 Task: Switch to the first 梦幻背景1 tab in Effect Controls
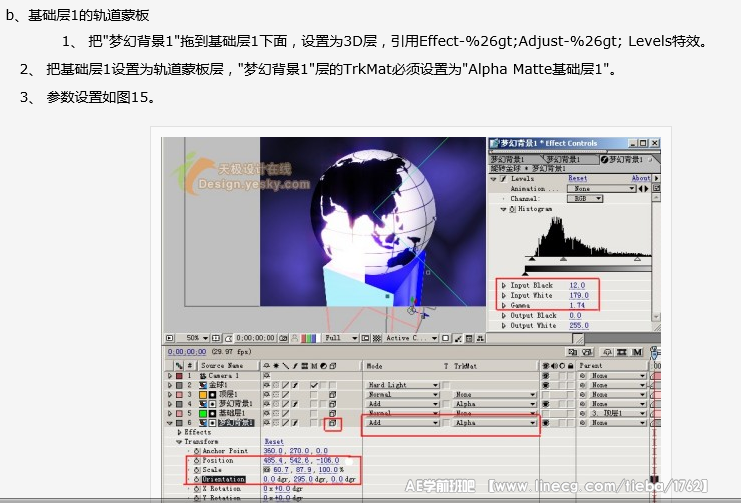[x=514, y=159]
